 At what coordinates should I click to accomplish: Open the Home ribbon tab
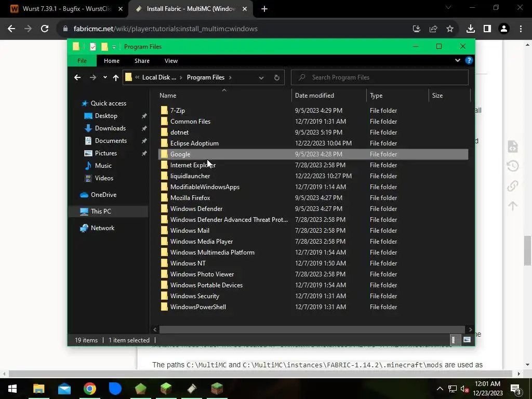(x=112, y=61)
